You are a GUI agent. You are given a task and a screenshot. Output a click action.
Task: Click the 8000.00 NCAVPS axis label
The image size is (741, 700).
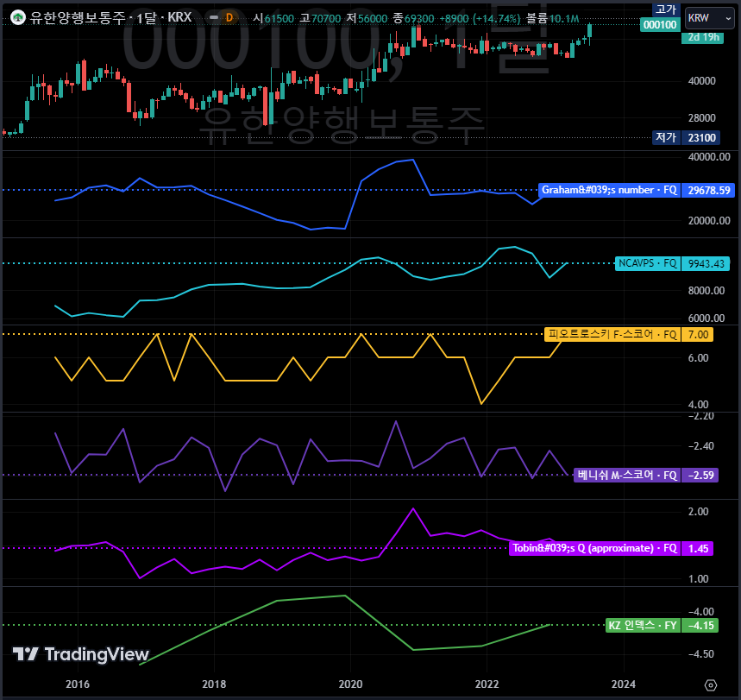[x=706, y=291]
